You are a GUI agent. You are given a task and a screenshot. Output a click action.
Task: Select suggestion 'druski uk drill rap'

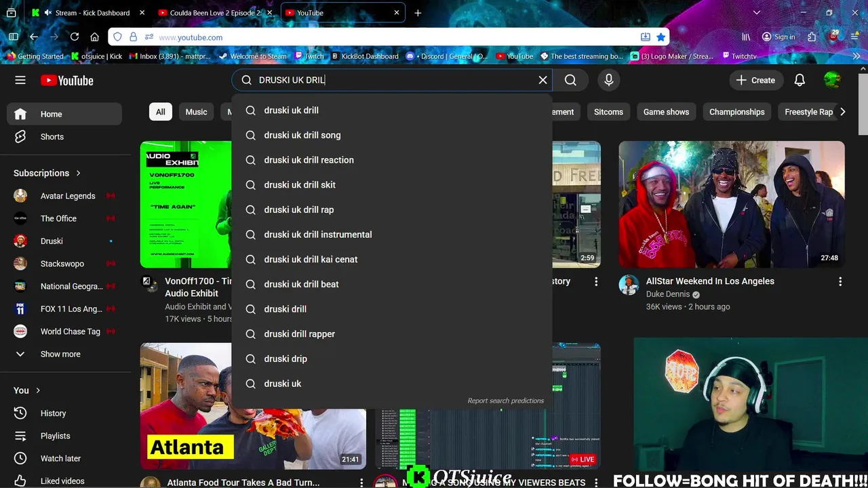coord(392,209)
